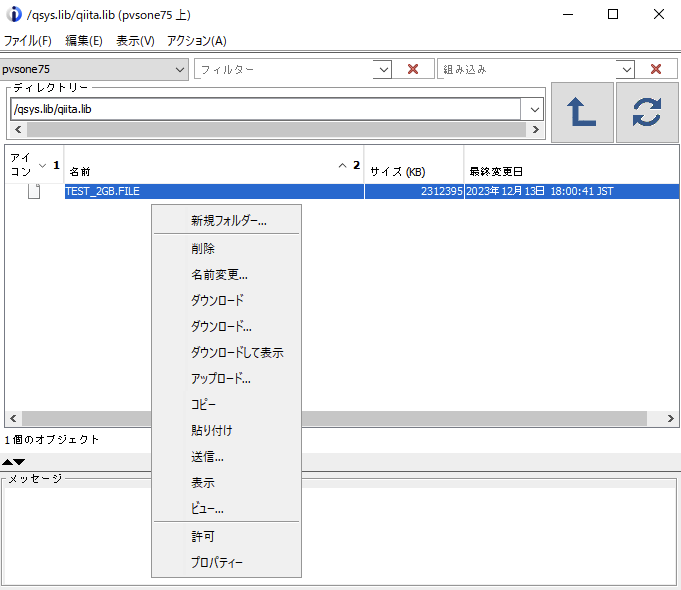Expand the include dropdown list
The height and width of the screenshot is (590, 681).
626,70
